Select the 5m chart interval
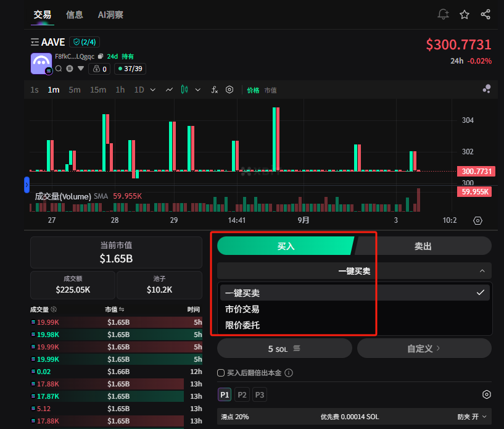 (x=74, y=90)
